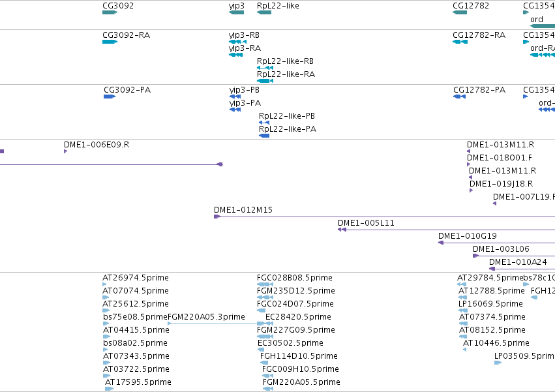The width and height of the screenshot is (555, 392).
Task: Select the CG12782-RA transcript label
Action: [x=479, y=35]
